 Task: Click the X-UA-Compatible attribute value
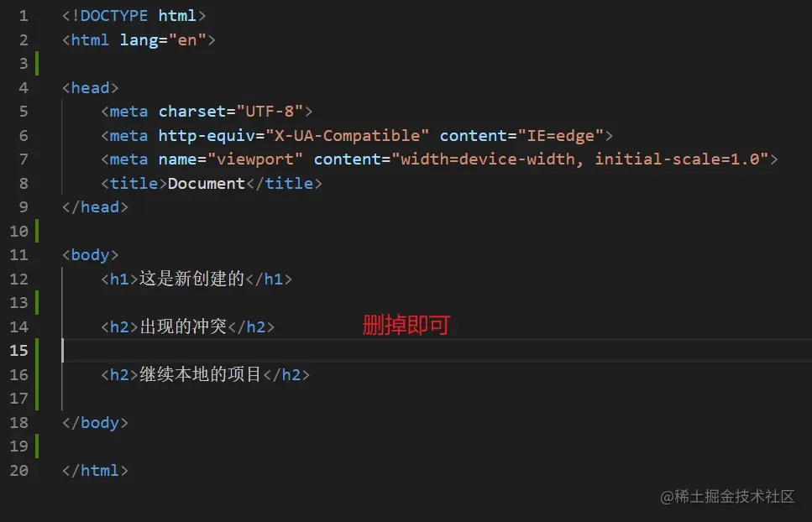point(348,135)
